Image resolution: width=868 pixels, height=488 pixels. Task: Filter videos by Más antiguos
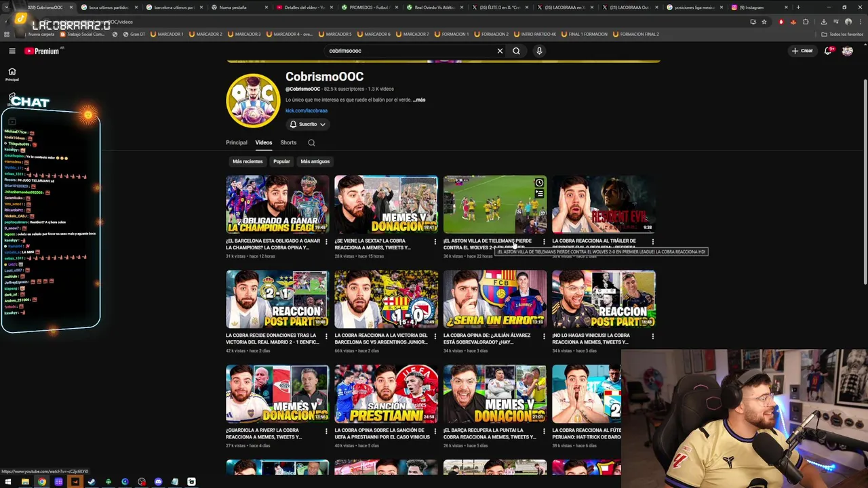tap(315, 161)
